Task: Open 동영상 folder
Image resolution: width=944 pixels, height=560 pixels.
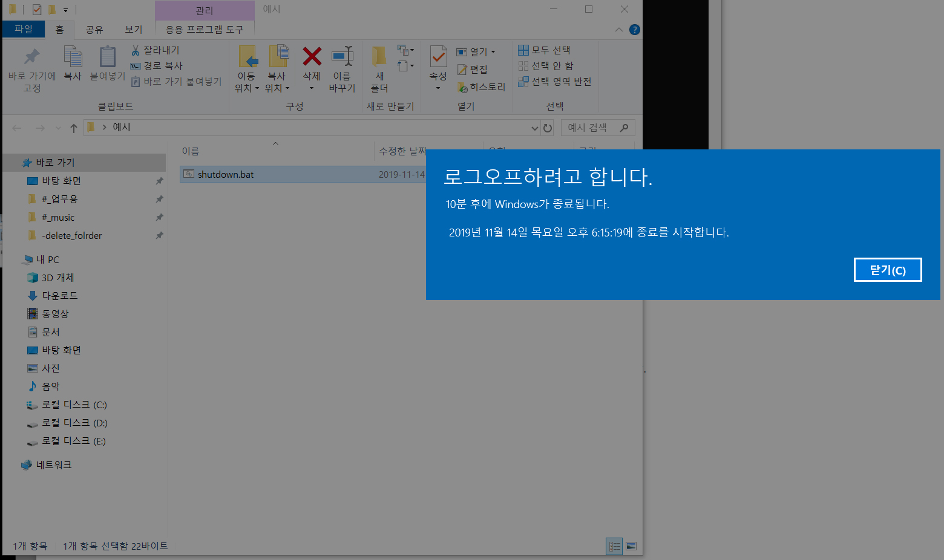Action: (x=55, y=313)
